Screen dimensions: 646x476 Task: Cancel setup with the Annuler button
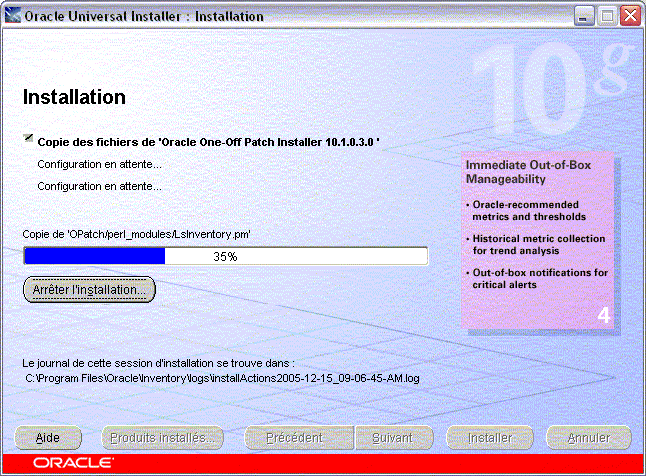pos(588,438)
